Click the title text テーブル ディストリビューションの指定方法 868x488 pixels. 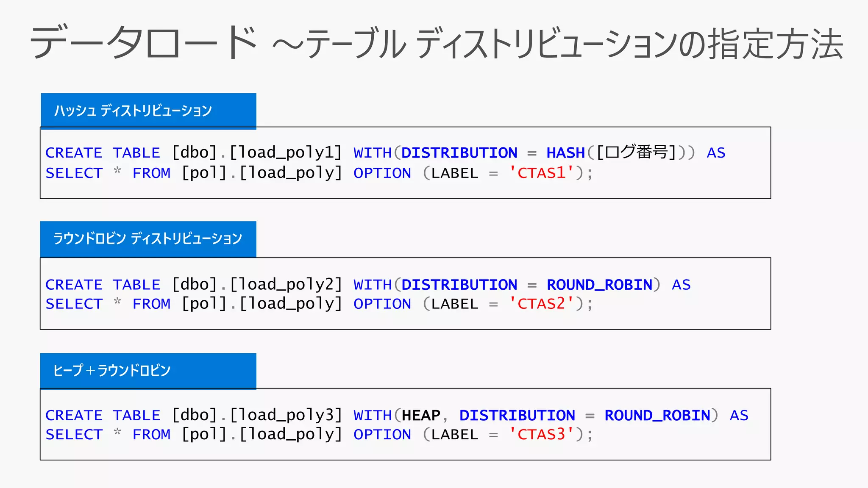click(574, 44)
